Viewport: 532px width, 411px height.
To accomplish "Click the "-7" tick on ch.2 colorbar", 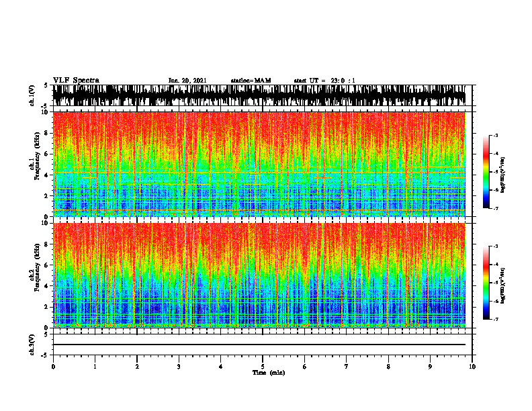I will (x=496, y=319).
